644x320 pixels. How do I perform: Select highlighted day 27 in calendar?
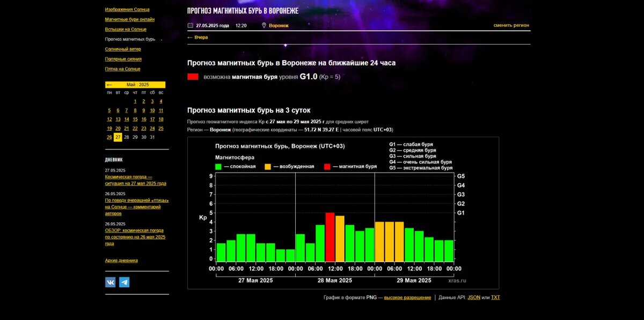[118, 137]
